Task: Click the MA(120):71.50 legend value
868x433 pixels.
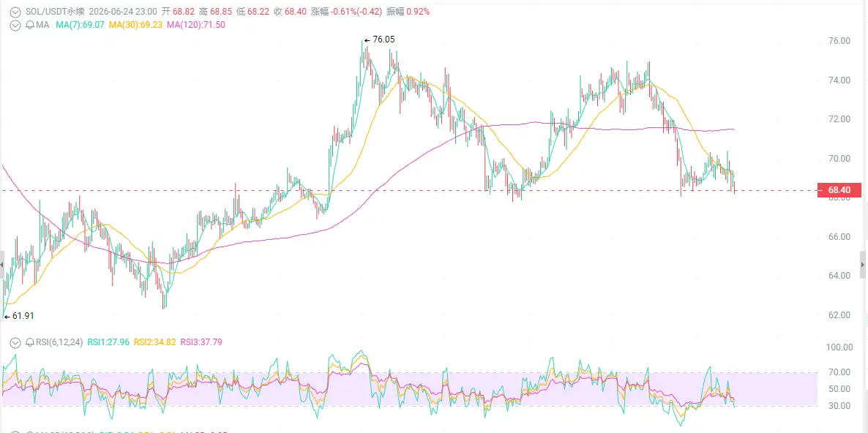Action: (196, 25)
